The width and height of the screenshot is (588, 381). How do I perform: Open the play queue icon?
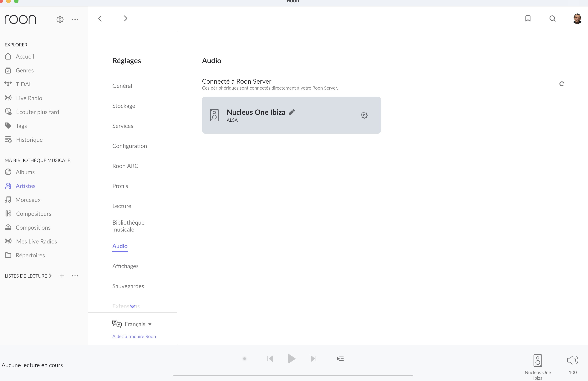pyautogui.click(x=340, y=358)
